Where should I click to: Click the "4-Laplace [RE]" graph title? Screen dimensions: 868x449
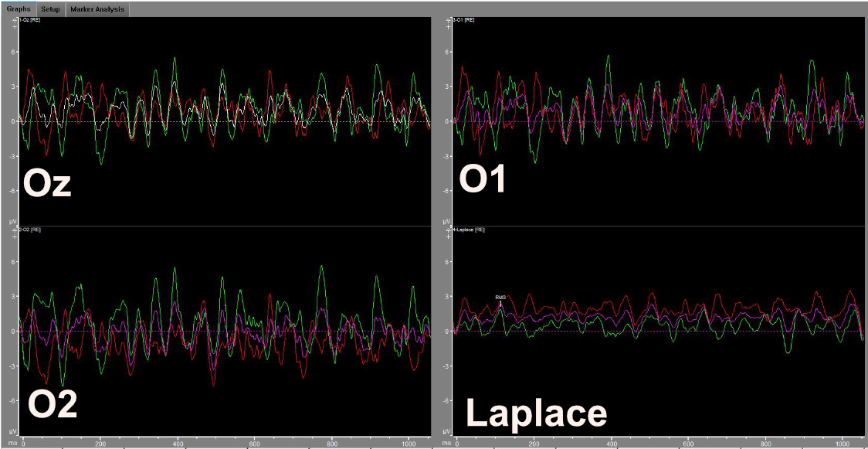(x=470, y=229)
